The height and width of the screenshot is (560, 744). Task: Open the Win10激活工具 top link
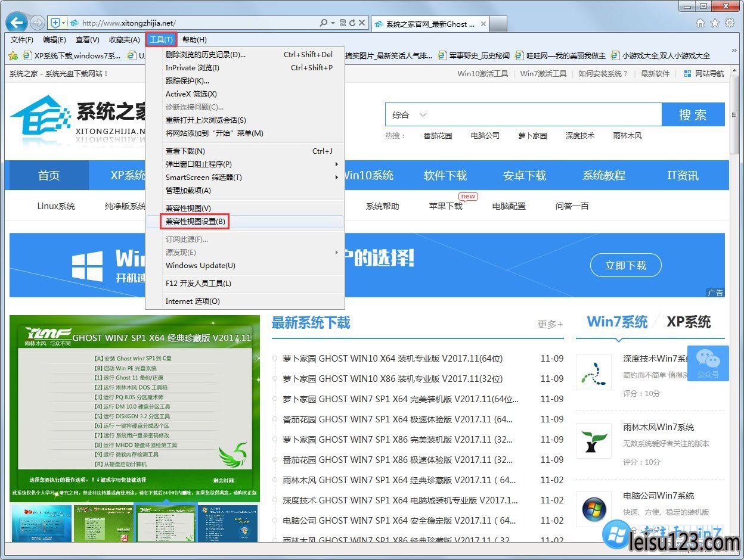pos(482,73)
